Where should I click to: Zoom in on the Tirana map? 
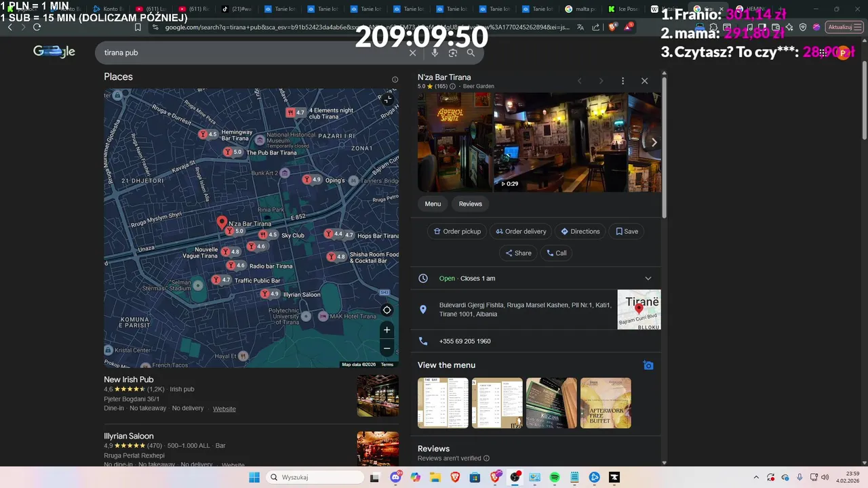387,330
